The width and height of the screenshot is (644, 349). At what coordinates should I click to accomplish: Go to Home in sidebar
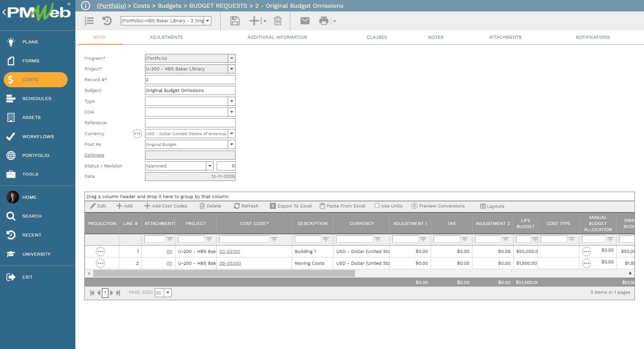coord(29,197)
